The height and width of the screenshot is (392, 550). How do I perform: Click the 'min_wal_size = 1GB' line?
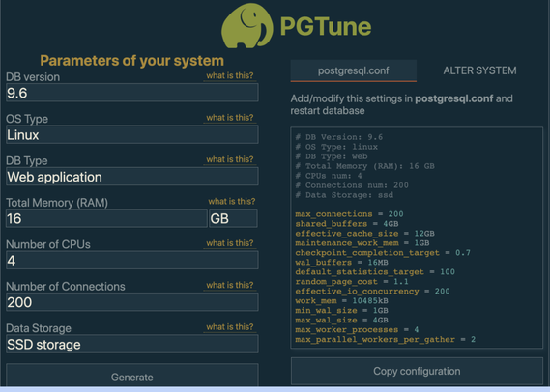341,310
